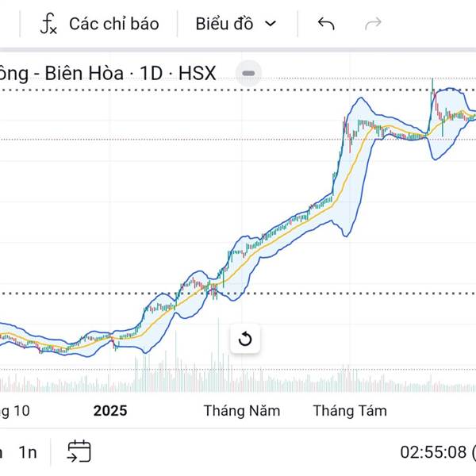
Task: Click the 1D interval in chart title
Action: (151, 74)
